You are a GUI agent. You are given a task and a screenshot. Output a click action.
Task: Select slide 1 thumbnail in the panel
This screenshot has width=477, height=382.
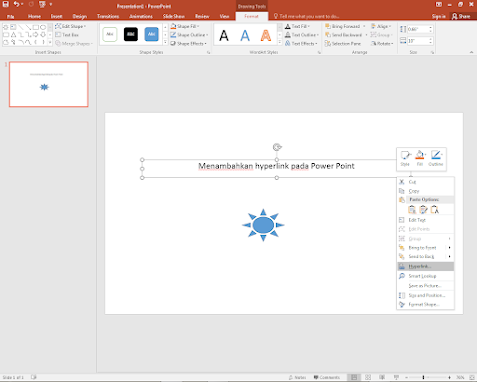point(49,84)
